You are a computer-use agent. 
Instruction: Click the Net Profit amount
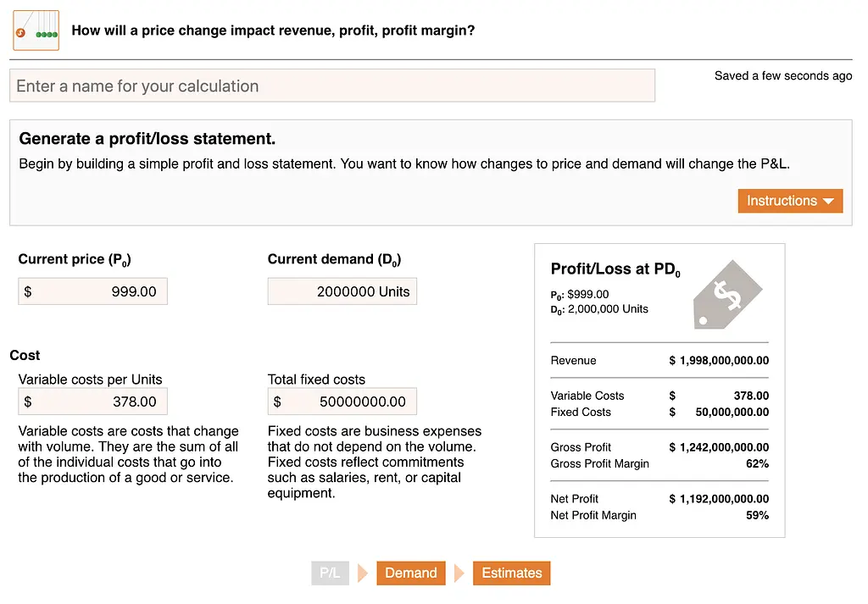(719, 499)
